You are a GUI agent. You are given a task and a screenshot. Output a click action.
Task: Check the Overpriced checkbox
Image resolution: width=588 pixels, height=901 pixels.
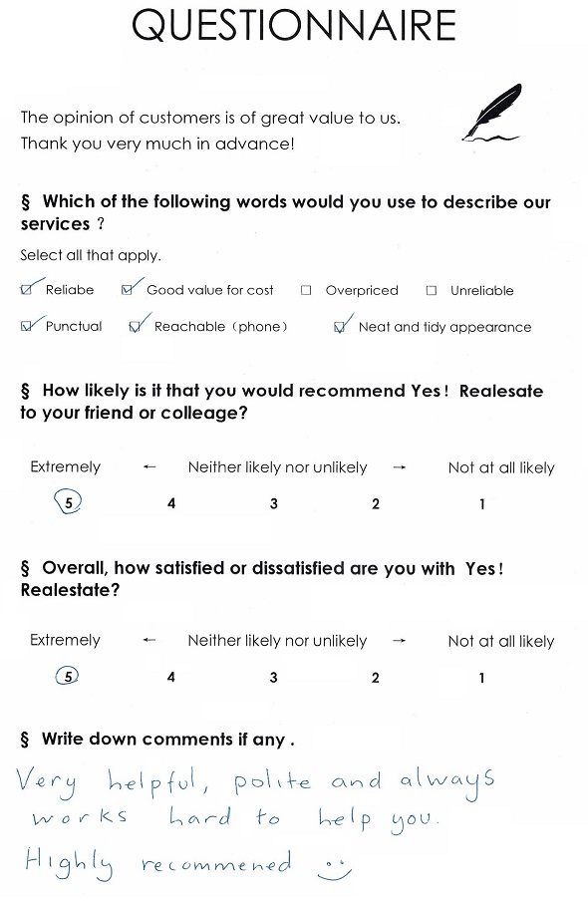pyautogui.click(x=306, y=290)
